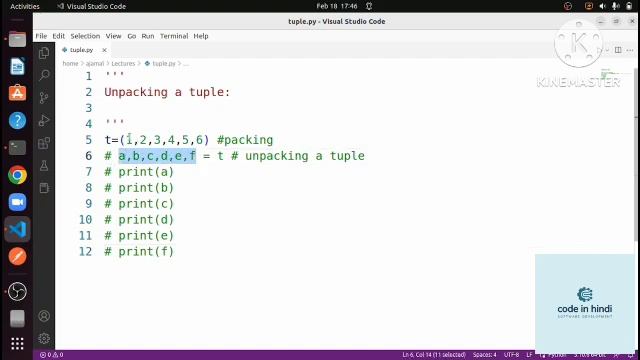The image size is (640, 360).
Task: Click the 'Unpacking a tuple:' line
Action: pyautogui.click(x=167, y=92)
